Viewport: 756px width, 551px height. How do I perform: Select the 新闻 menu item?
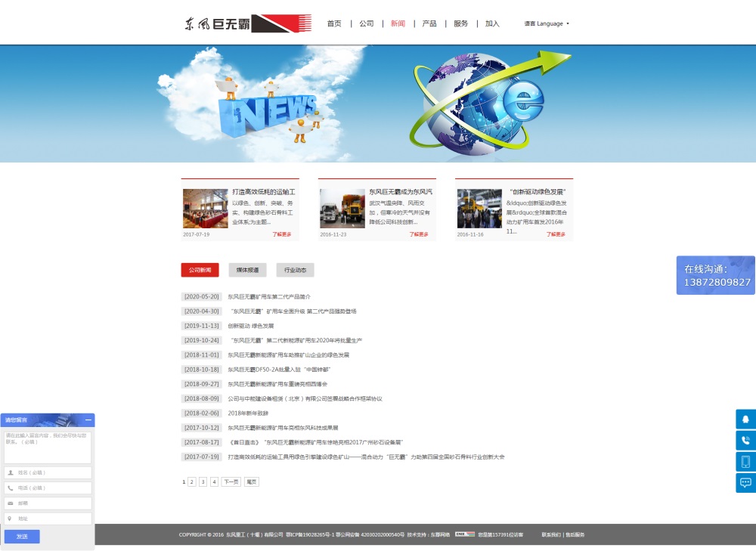click(x=398, y=23)
